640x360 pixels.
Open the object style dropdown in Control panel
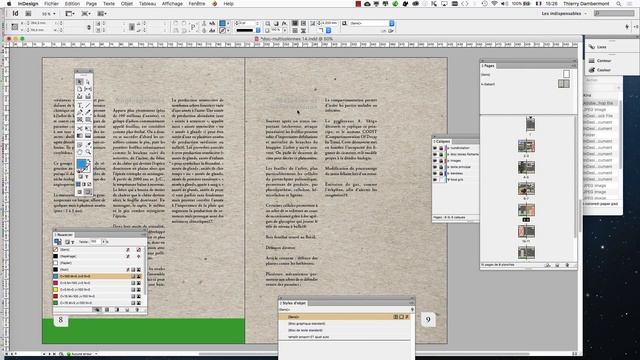click(x=391, y=23)
